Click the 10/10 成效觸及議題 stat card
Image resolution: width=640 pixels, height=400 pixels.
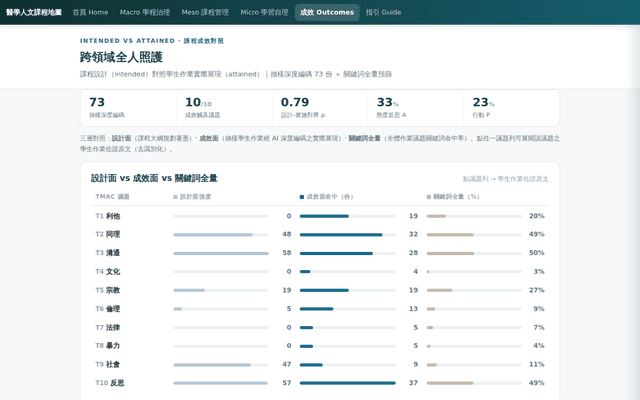click(x=224, y=108)
